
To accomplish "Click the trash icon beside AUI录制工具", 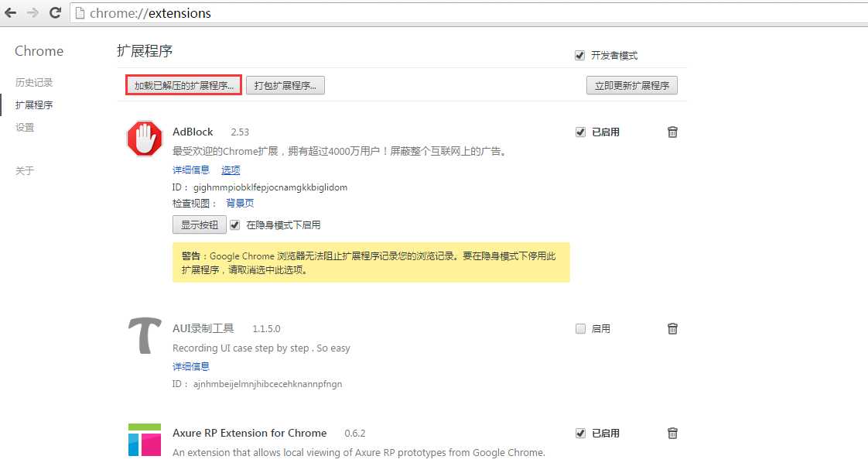I will click(672, 328).
